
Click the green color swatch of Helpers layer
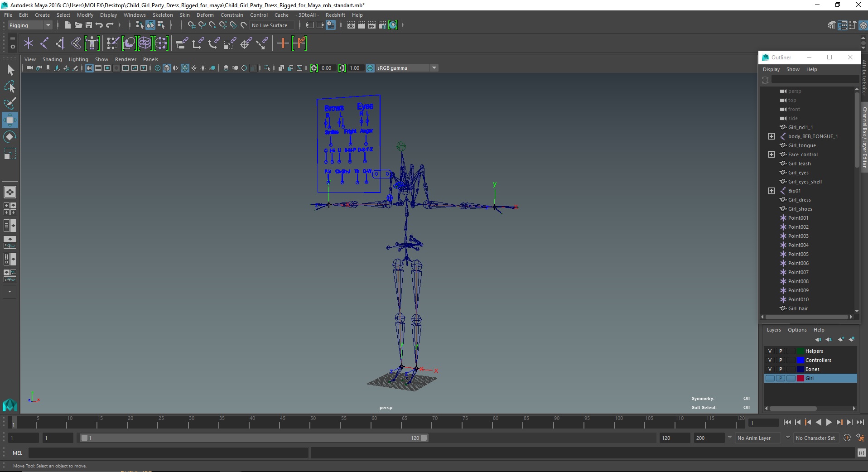pyautogui.click(x=800, y=351)
